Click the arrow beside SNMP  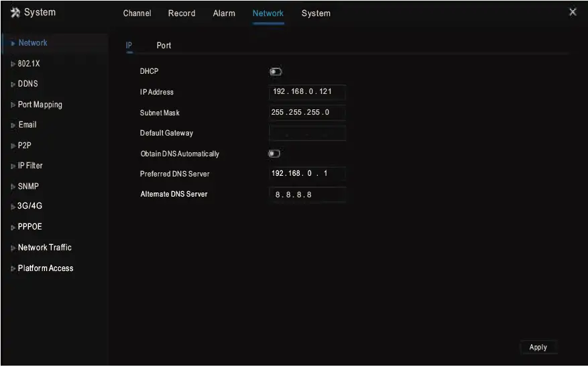pos(13,187)
